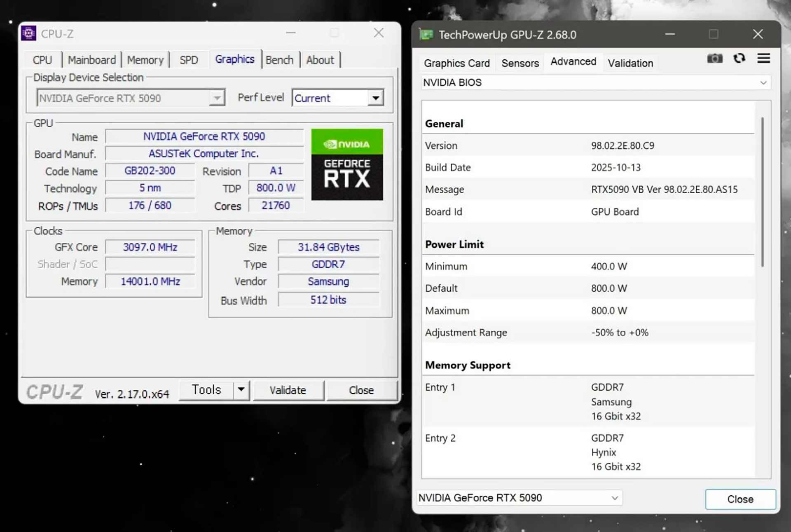
Task: Click the CPU-Z application icon in title bar
Action: point(28,33)
